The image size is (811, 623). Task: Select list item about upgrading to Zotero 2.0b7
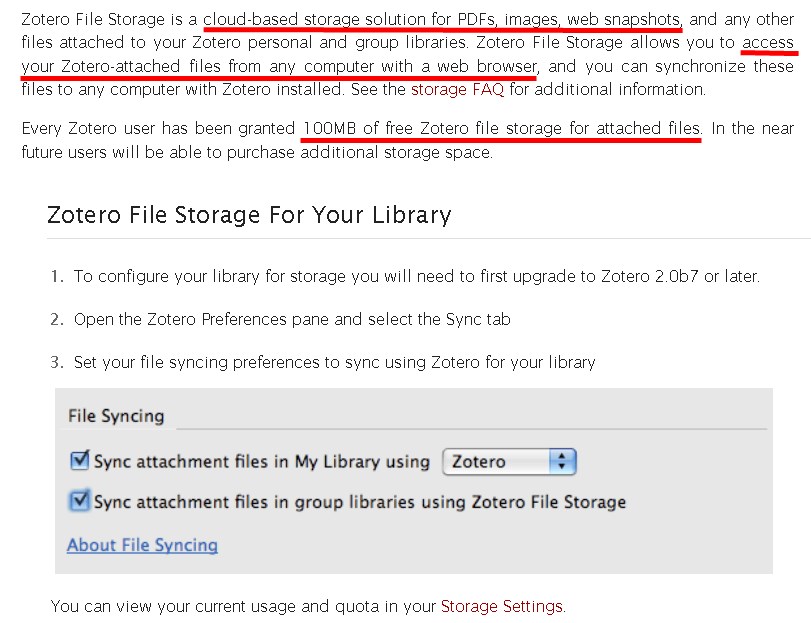coord(410,276)
